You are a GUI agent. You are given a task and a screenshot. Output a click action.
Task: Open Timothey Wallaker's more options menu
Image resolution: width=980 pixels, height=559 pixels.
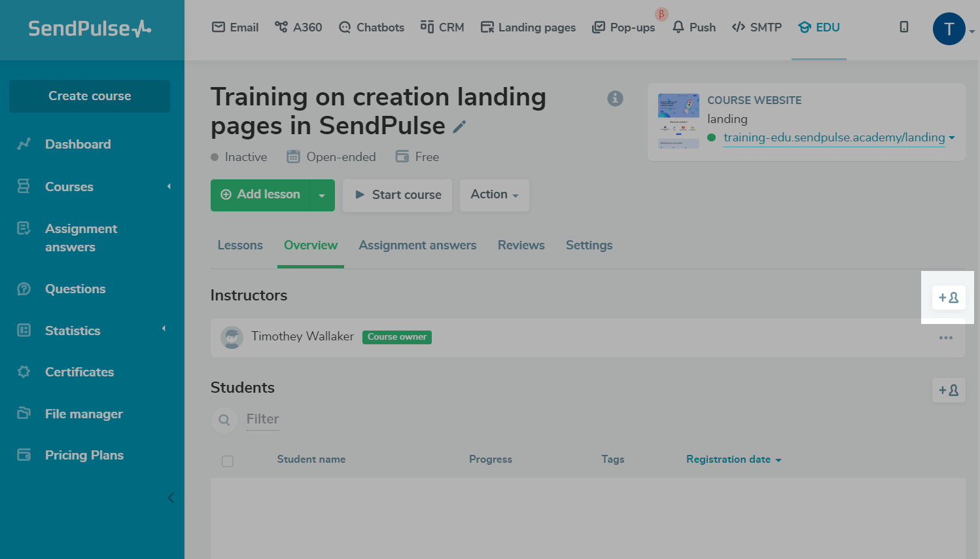[x=946, y=338]
